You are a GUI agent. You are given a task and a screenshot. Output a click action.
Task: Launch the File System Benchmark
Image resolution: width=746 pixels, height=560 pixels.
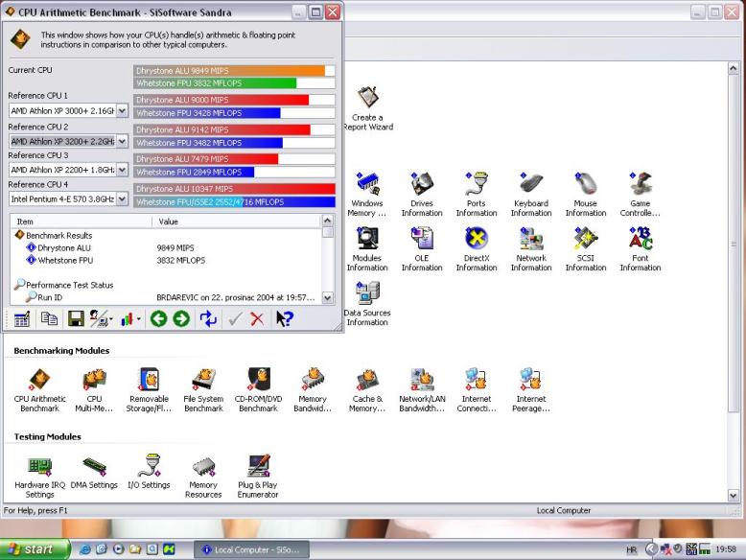[x=203, y=389]
